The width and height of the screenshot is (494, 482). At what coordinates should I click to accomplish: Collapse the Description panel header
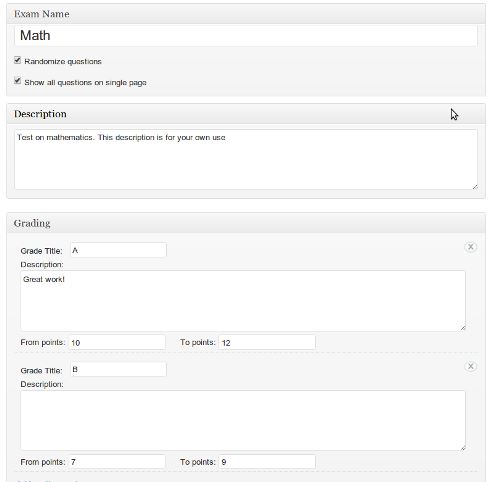(x=246, y=114)
